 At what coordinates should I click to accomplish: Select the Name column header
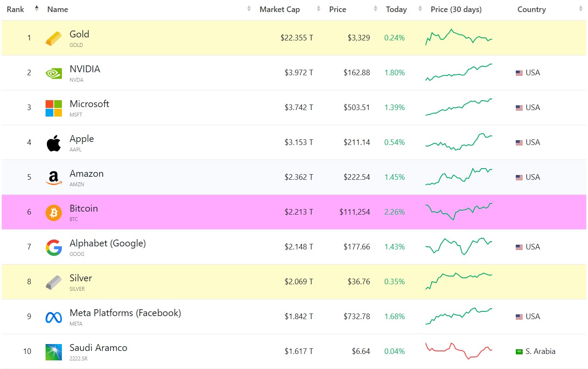click(x=57, y=9)
